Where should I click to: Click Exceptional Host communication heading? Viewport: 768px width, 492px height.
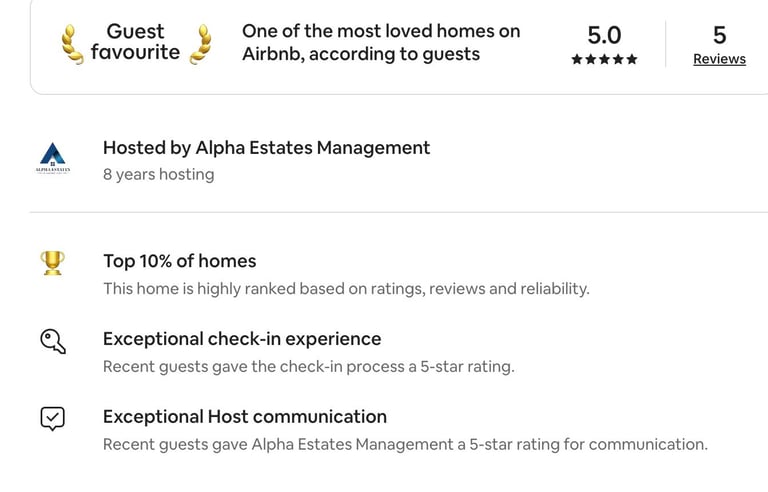245,417
